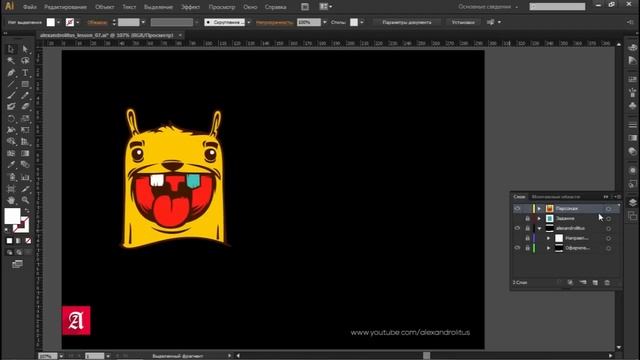640x360 pixels.
Task: Select the Pen tool
Action: pyautogui.click(x=11, y=73)
